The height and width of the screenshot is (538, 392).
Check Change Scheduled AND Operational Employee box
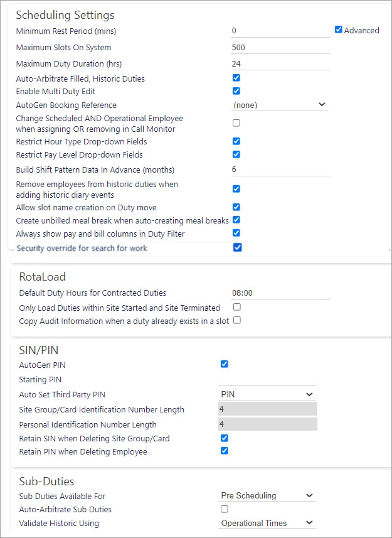pos(236,123)
